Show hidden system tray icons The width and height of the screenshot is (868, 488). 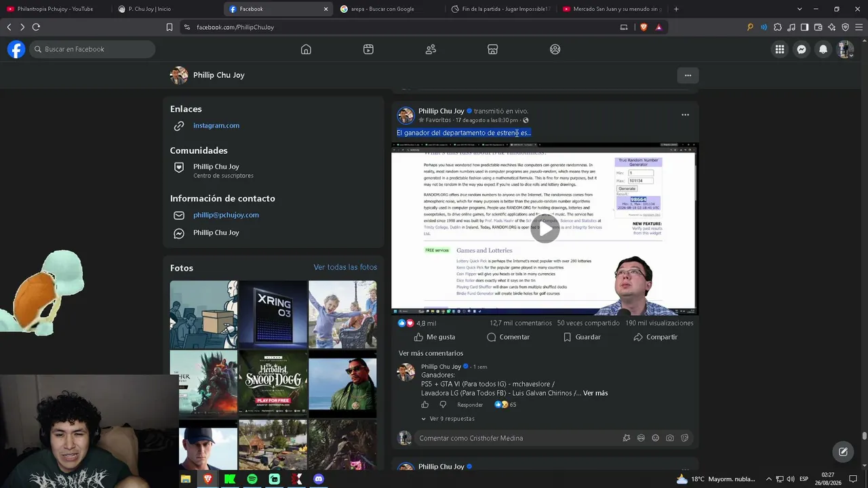pyautogui.click(x=768, y=479)
